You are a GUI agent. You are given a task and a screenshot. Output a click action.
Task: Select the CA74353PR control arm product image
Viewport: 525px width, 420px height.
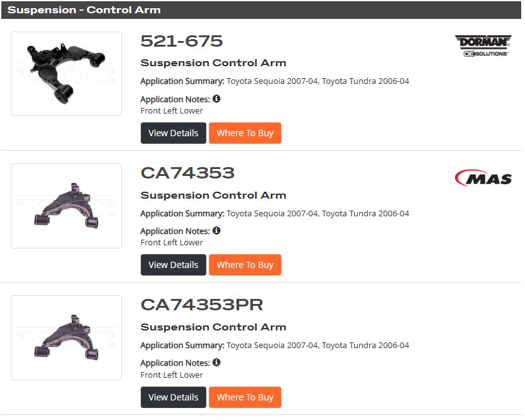[x=66, y=337]
